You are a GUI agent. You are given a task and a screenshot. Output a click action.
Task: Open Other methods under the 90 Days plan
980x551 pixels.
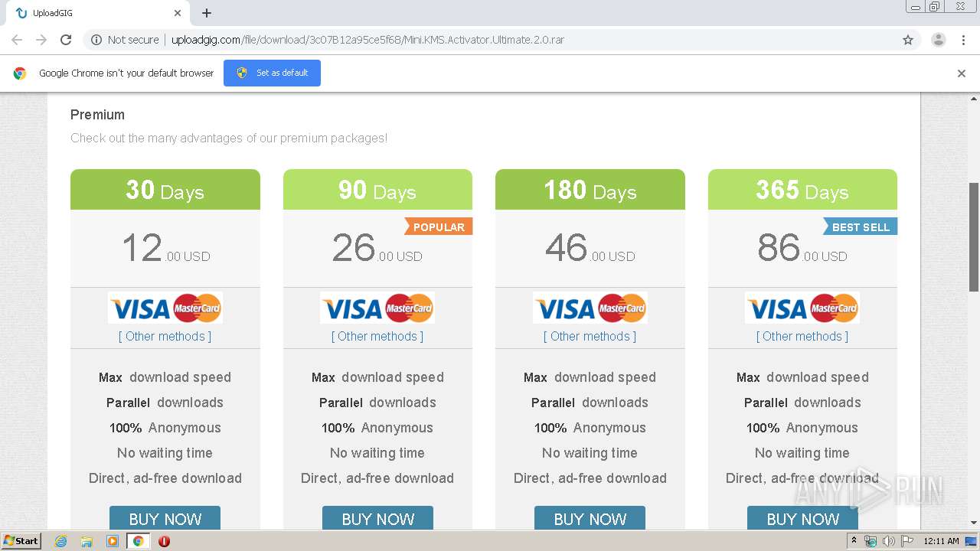(377, 336)
